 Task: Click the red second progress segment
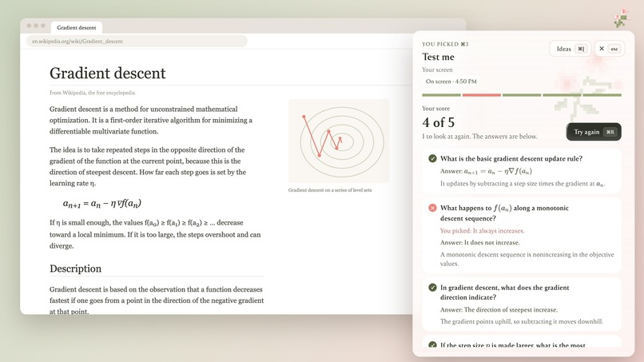pos(481,95)
